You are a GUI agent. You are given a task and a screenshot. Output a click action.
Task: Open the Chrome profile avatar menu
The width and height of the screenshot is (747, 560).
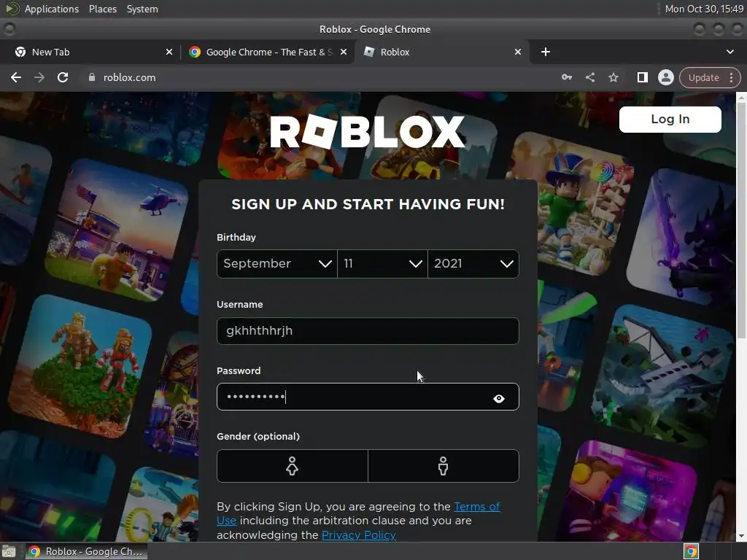coord(665,77)
